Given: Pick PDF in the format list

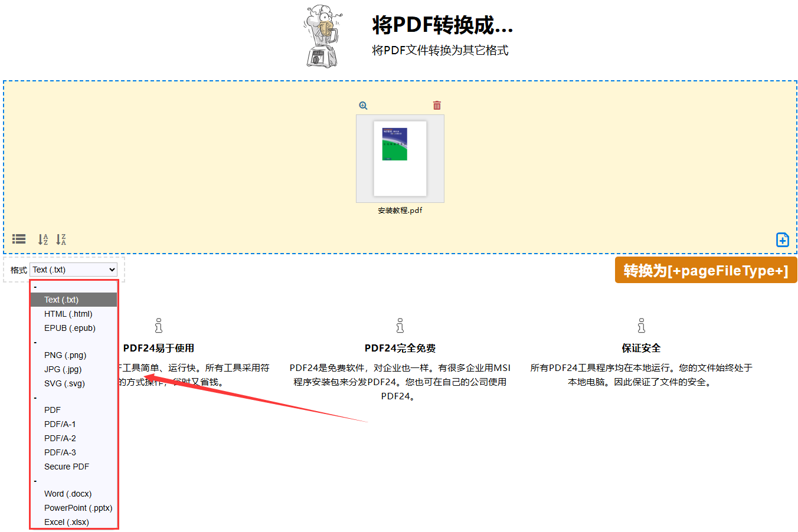Looking at the screenshot, I should coord(74,410).
